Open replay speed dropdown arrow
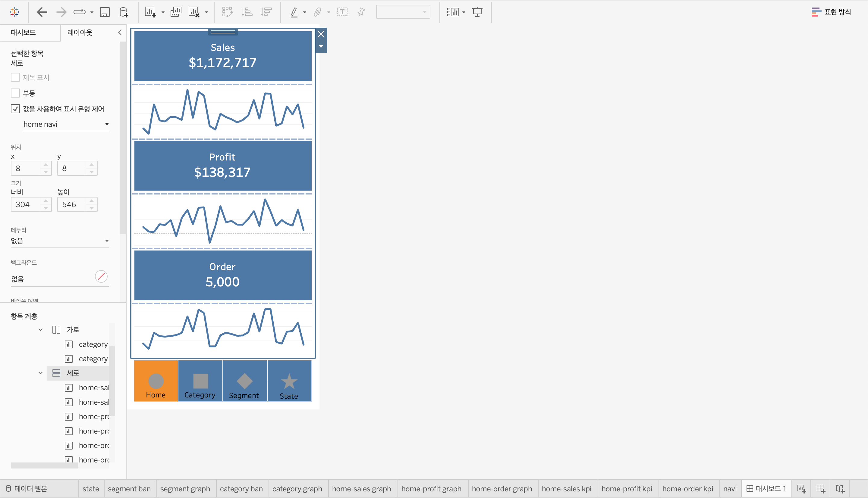The image size is (868, 498). (x=92, y=12)
